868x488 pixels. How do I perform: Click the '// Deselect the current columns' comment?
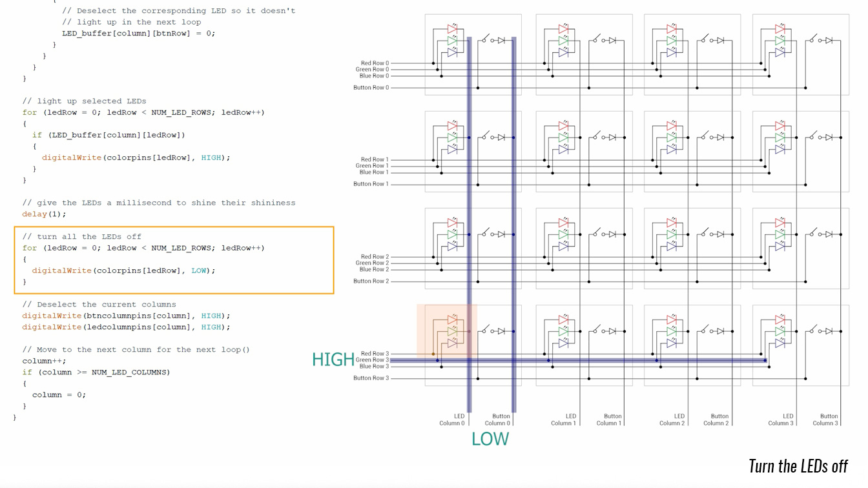point(99,304)
